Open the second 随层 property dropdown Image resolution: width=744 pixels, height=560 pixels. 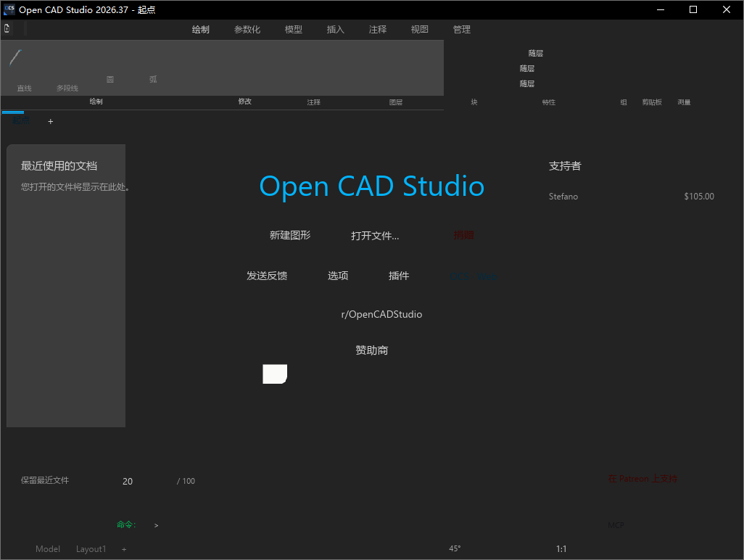(x=526, y=68)
